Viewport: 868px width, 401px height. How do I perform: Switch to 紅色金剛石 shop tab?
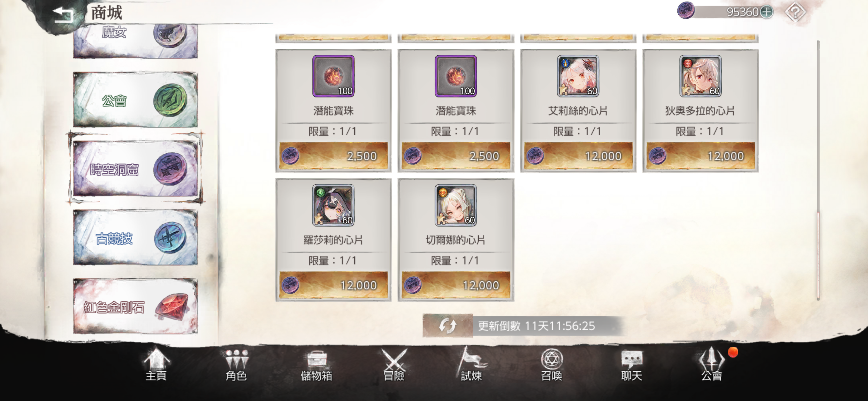pos(136,306)
